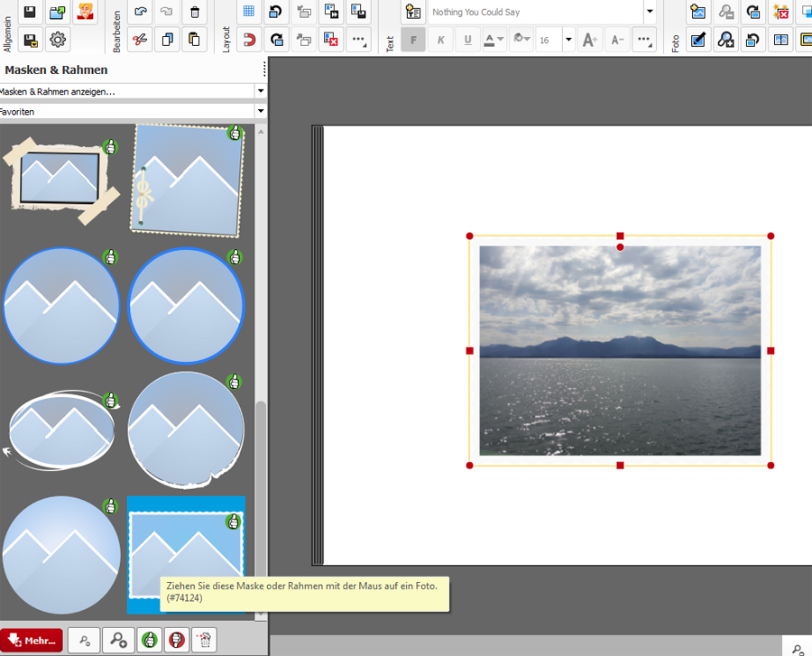Open the Favoriten filter dropdown

(x=260, y=111)
